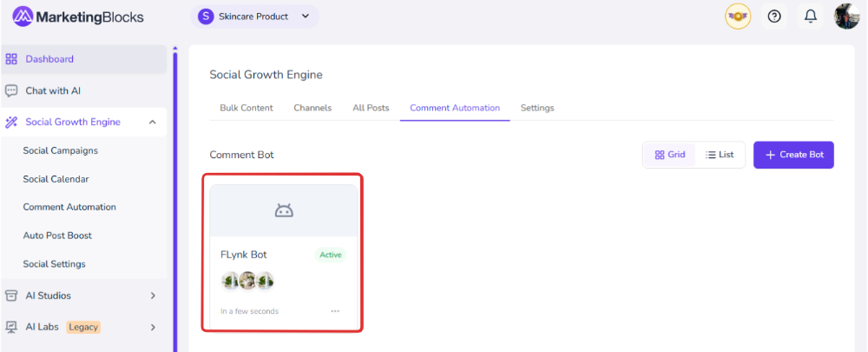This screenshot has width=868, height=352.
Task: Open the Channels tab
Action: (x=312, y=108)
